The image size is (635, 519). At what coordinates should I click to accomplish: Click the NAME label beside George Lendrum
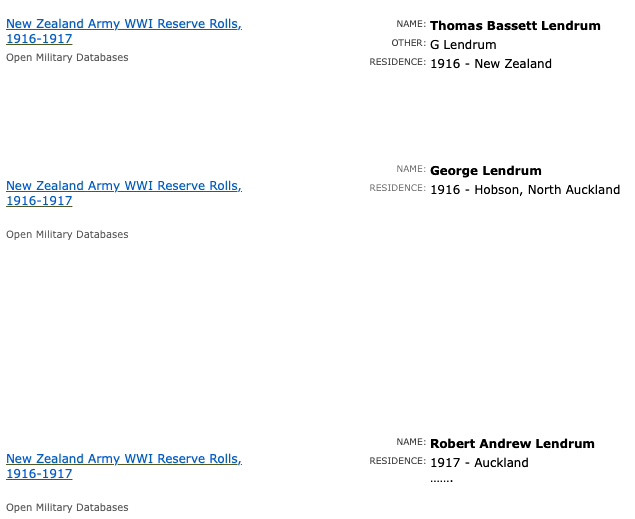410,170
